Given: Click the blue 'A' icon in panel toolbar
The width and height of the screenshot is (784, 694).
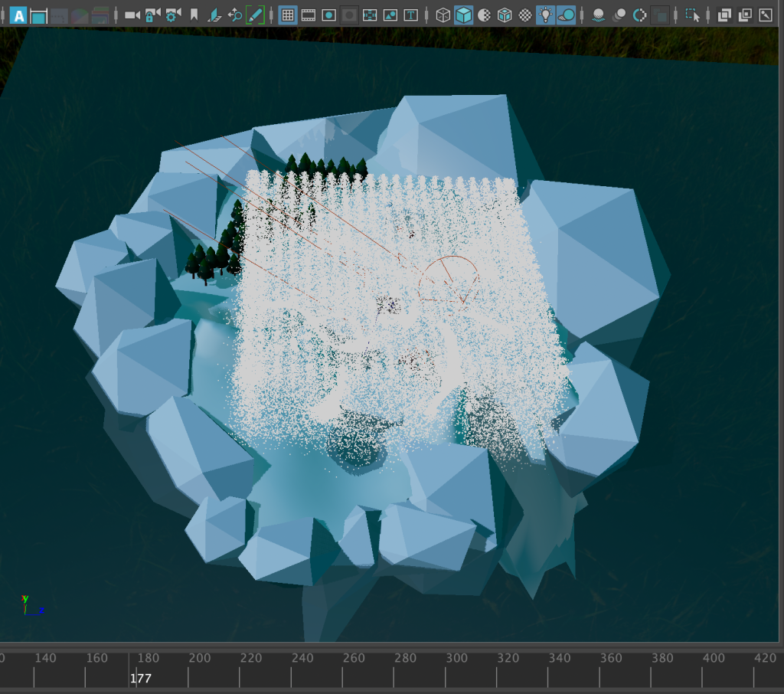Looking at the screenshot, I should tap(18, 15).
